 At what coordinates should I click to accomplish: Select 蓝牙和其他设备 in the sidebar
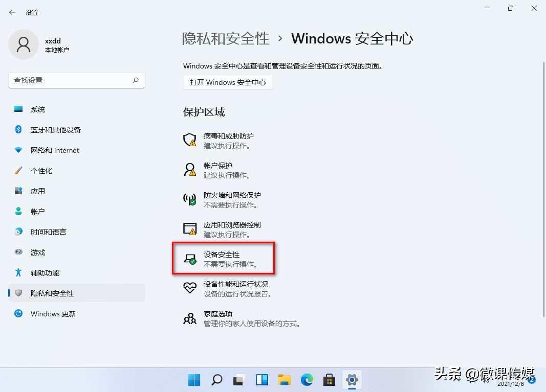77,130
